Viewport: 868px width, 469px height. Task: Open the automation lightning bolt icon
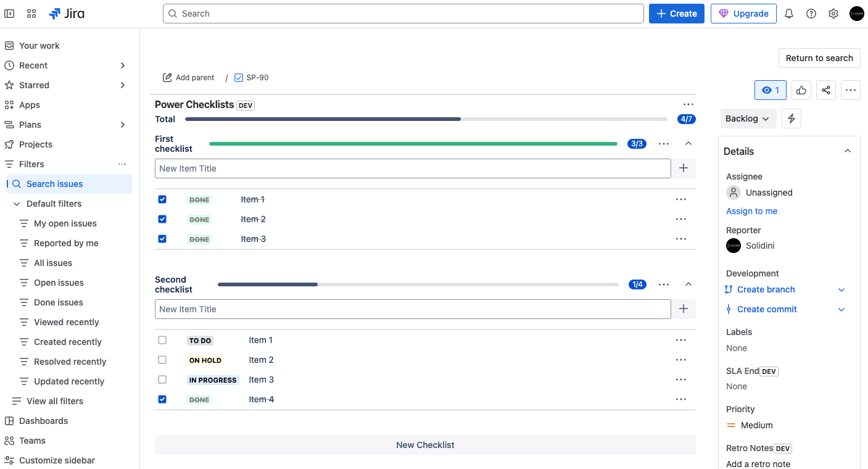[x=792, y=118]
